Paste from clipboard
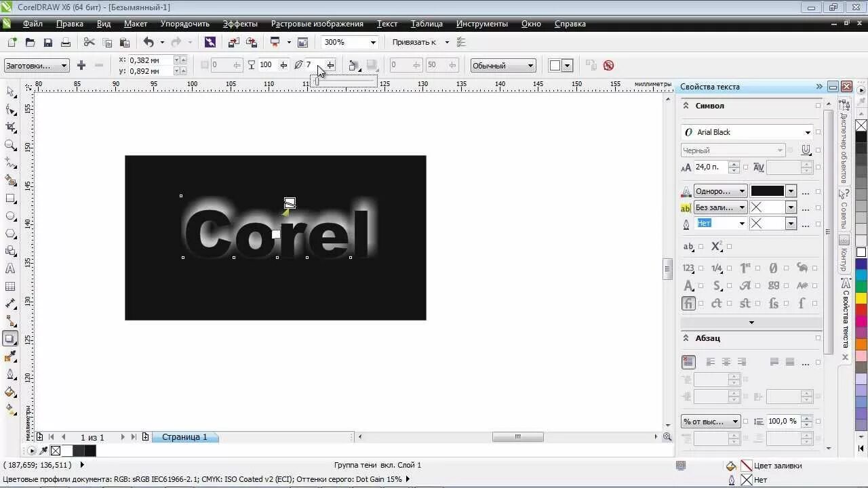Image resolution: width=868 pixels, height=488 pixels. 125,42
